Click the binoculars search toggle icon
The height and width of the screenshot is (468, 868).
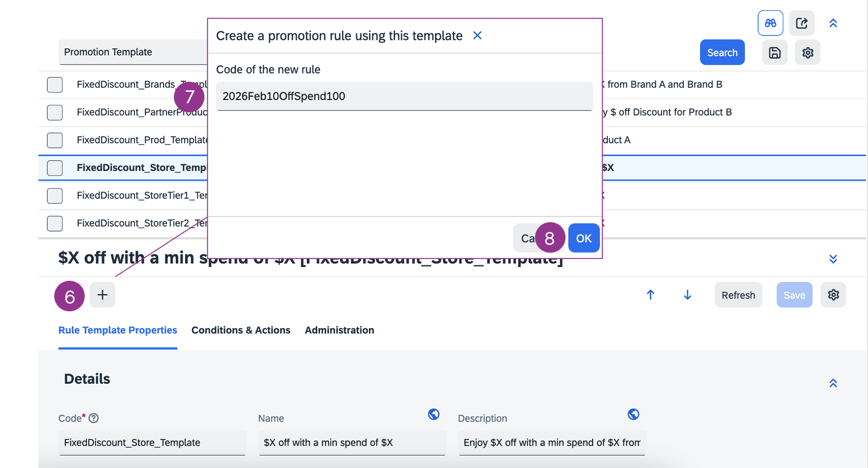tap(770, 23)
